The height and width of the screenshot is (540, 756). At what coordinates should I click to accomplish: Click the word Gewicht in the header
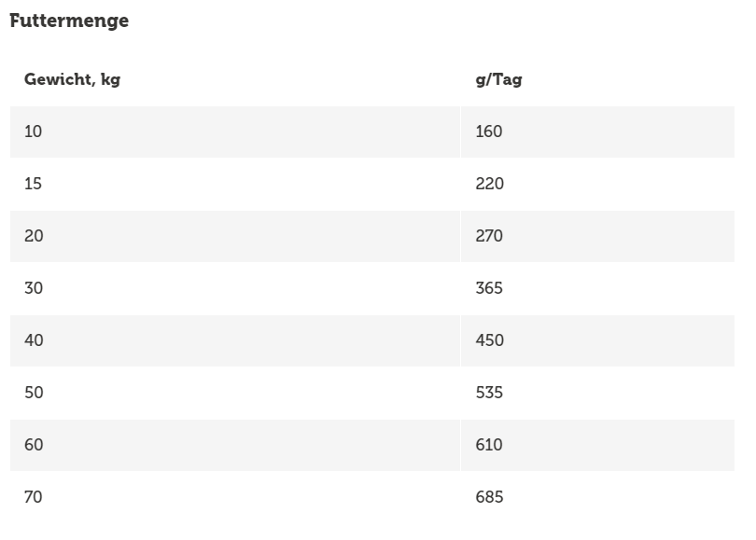(58, 79)
